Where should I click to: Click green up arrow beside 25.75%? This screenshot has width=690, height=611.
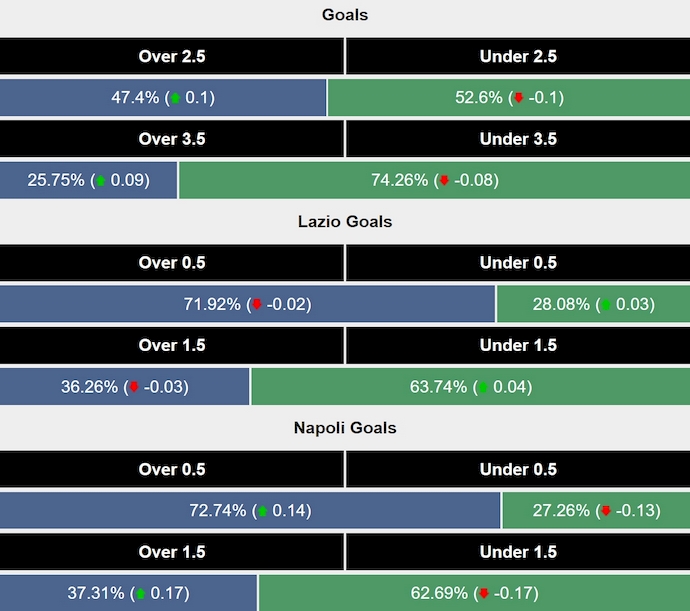tap(100, 181)
